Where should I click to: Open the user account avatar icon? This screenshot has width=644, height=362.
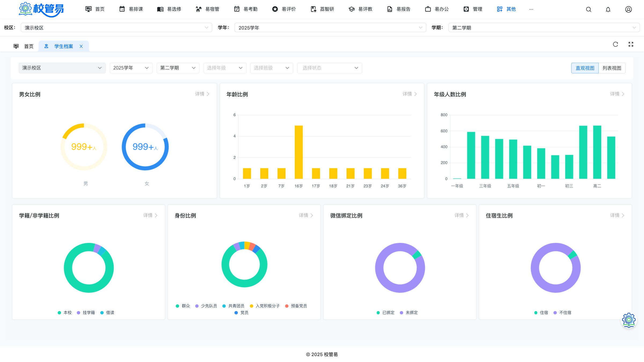click(x=628, y=9)
